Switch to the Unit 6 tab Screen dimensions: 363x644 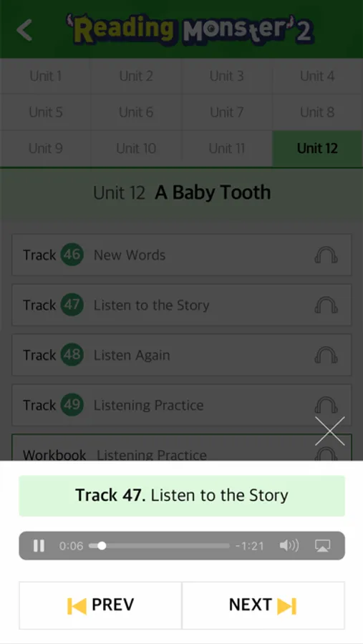click(x=136, y=112)
